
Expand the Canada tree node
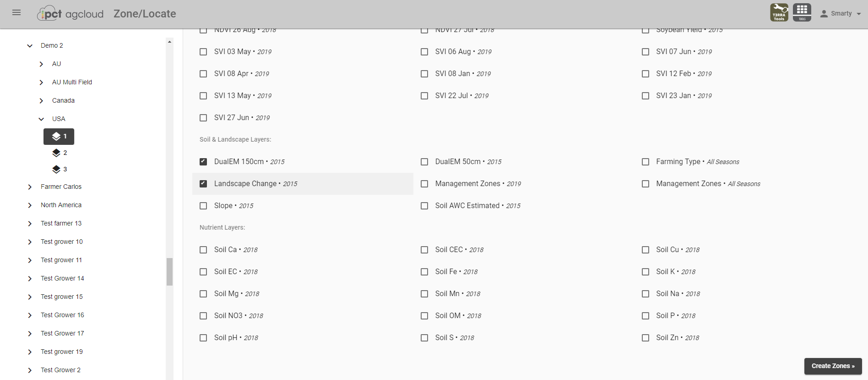(41, 100)
